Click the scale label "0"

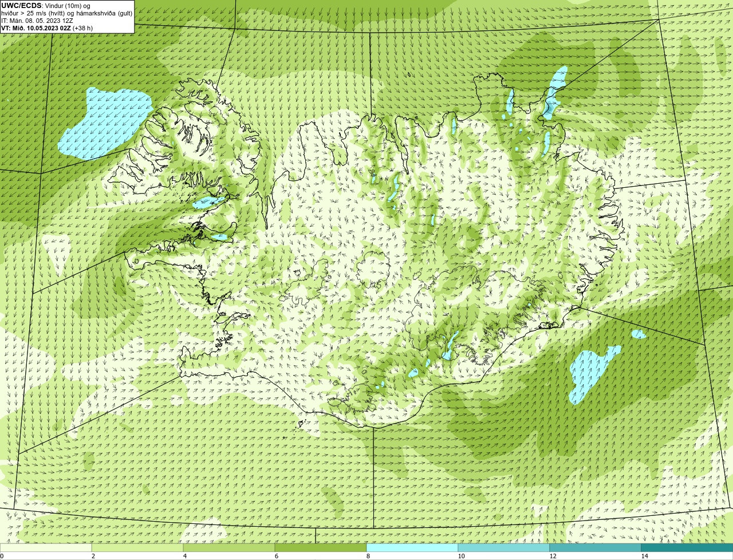coord(2,556)
